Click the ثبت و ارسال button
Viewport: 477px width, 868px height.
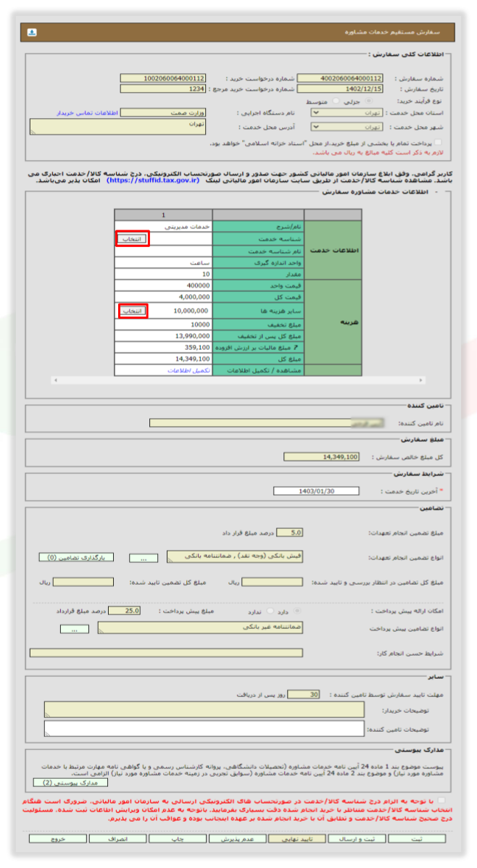click(357, 839)
